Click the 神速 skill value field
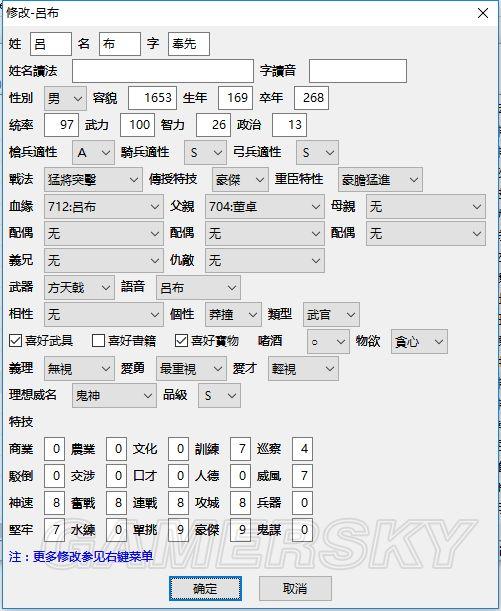Screen dimensions: 501x611 click(55, 503)
